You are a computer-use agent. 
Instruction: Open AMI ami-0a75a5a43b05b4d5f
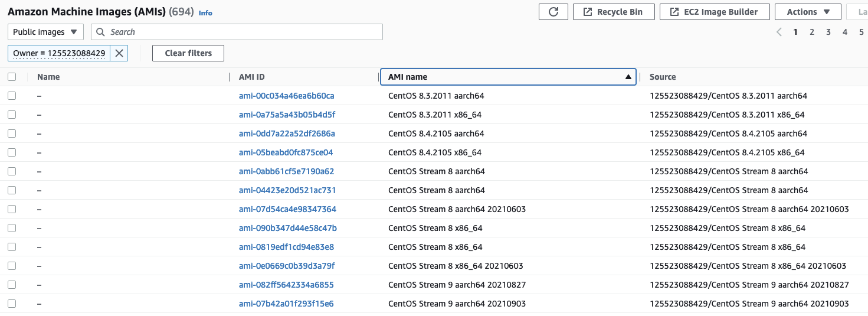click(287, 115)
